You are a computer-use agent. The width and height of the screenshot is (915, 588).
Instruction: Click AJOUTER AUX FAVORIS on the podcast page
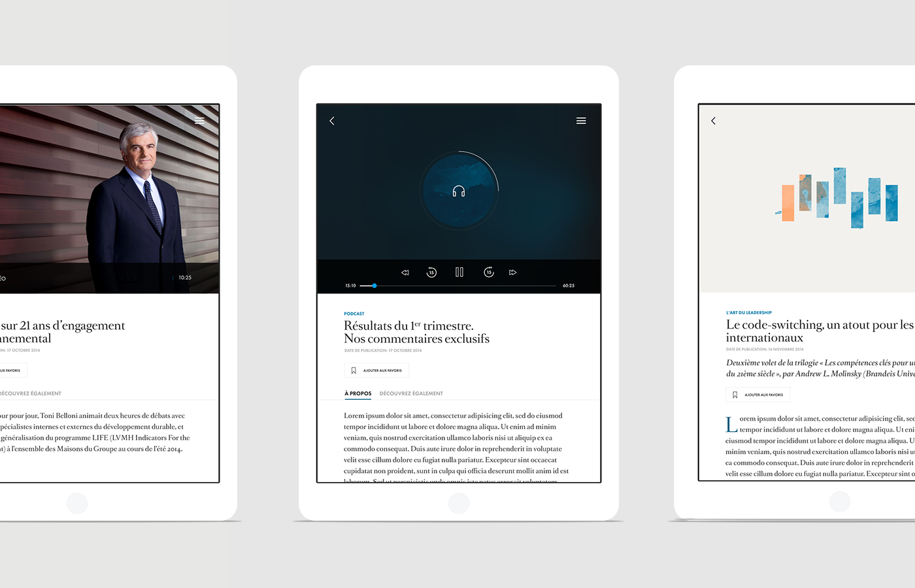point(382,370)
